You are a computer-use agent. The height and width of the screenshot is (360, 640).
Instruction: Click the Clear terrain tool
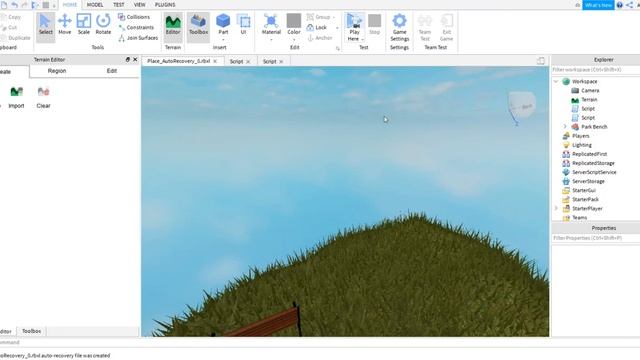click(43, 97)
